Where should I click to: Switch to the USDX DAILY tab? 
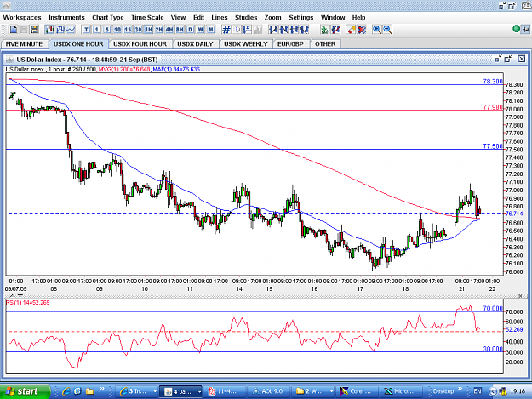195,44
